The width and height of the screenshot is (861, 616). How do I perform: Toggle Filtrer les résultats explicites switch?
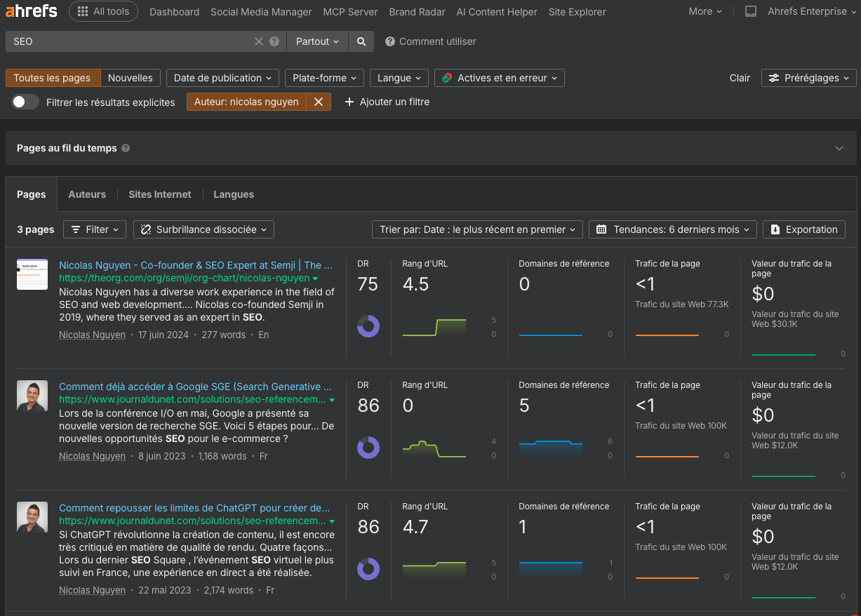tap(25, 102)
